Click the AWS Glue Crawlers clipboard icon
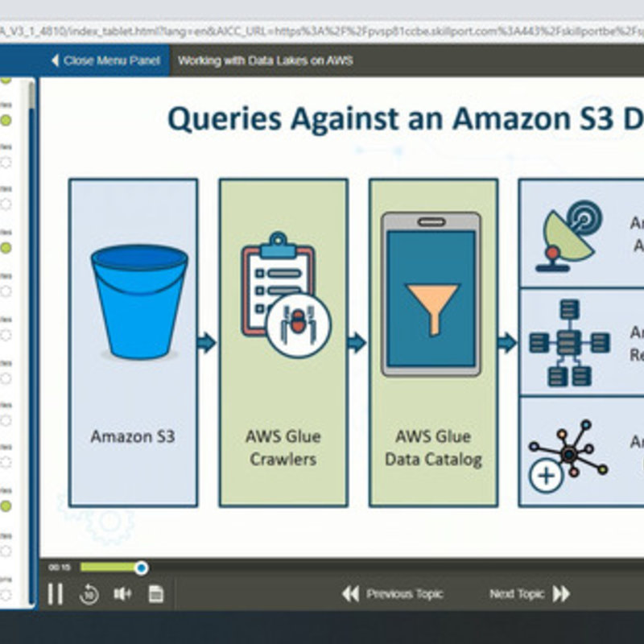Image resolution: width=644 pixels, height=644 pixels. pos(287,295)
